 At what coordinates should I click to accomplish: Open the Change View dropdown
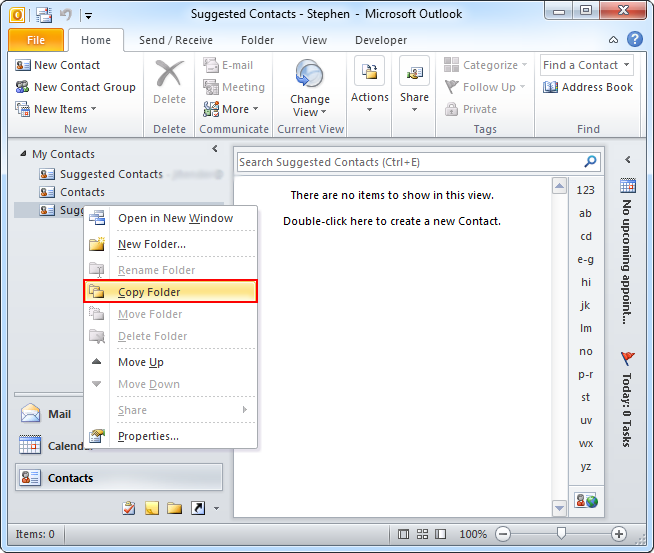coord(310,88)
